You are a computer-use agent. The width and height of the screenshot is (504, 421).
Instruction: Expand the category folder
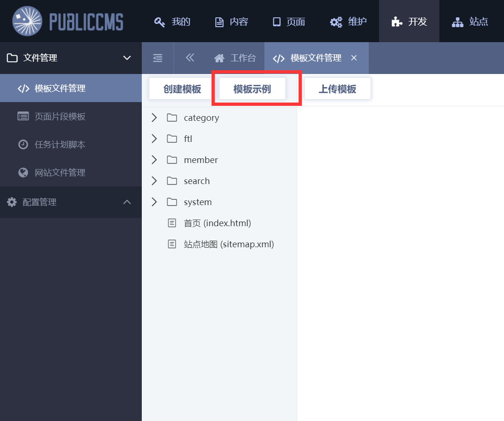pyautogui.click(x=154, y=118)
